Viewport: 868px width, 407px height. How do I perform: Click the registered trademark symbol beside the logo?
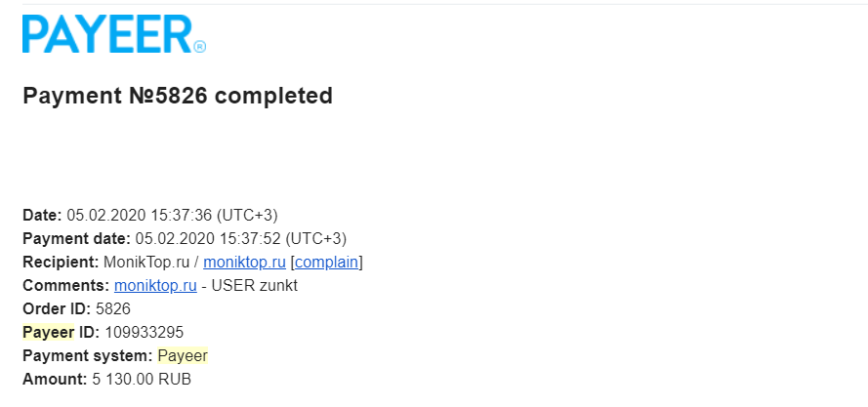[200, 46]
